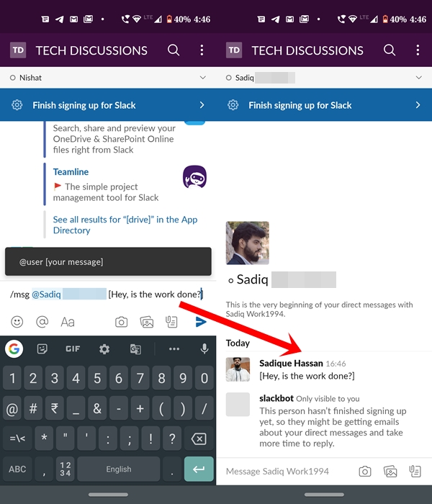Attach file from left composer
This screenshot has width=432, height=504.
171,322
